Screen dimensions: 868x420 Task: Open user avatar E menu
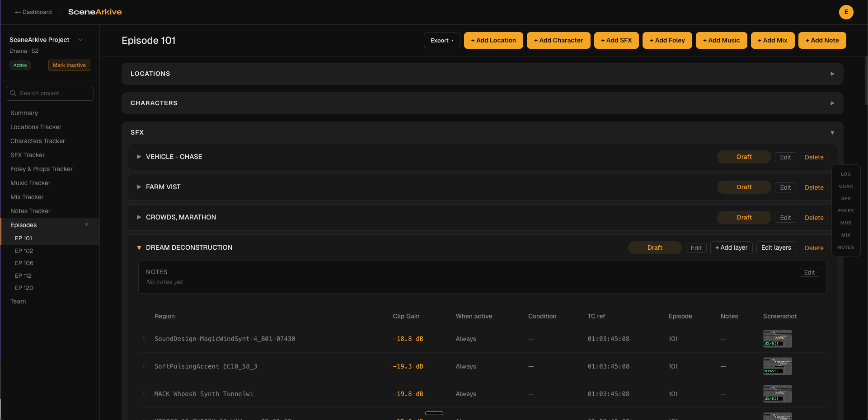tap(846, 12)
